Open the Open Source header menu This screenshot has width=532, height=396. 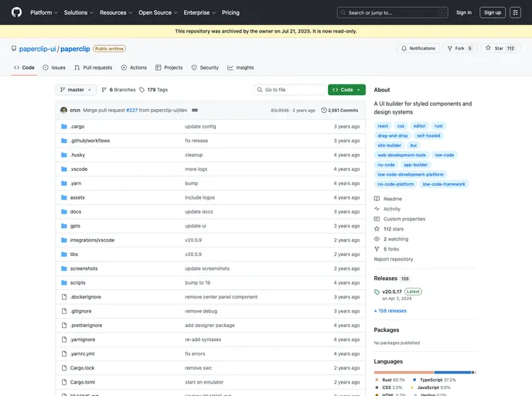(158, 12)
